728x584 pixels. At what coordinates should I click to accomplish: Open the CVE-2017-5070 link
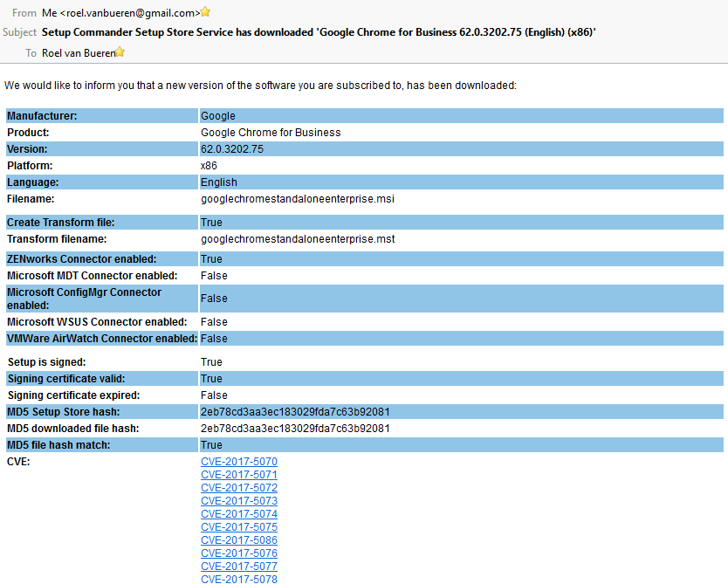pos(239,462)
